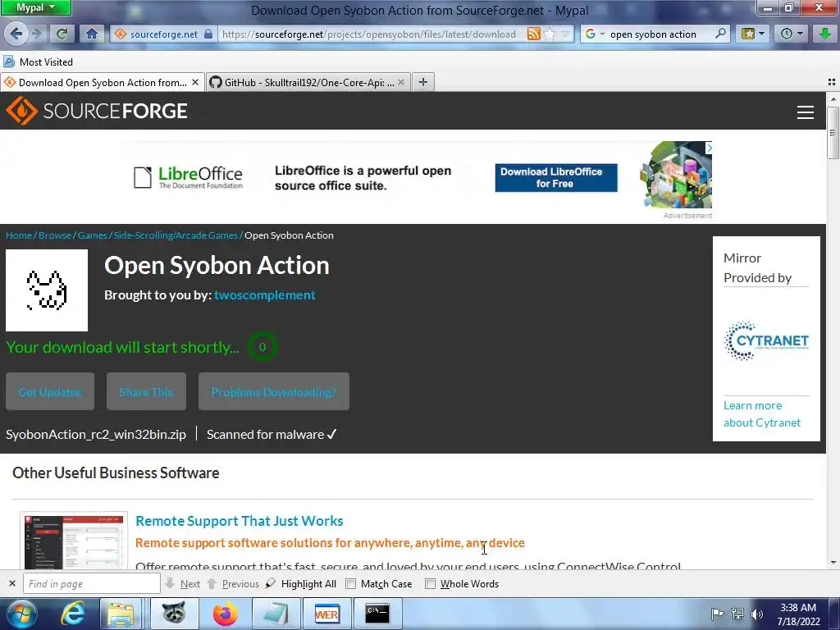The image size is (840, 630).
Task: Open the bookmarks menu star button
Action: [x=753, y=34]
